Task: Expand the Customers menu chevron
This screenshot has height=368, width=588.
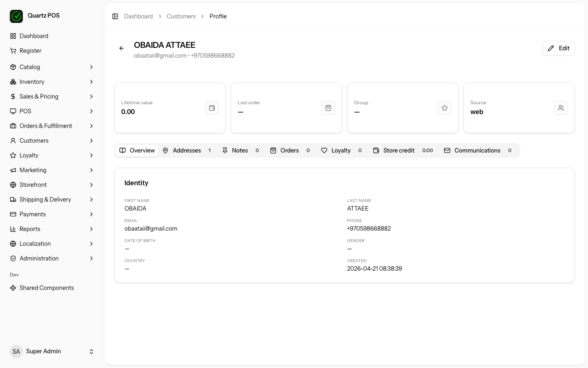Action: (x=91, y=141)
